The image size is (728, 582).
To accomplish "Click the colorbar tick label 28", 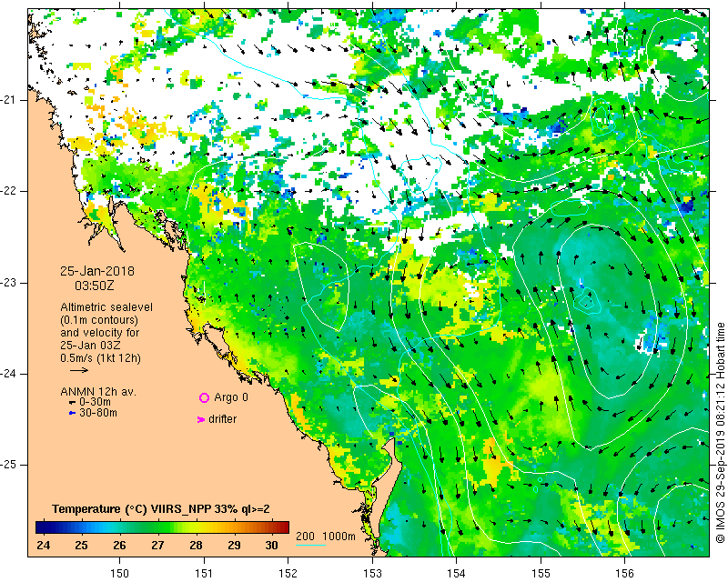I will coord(196,546).
